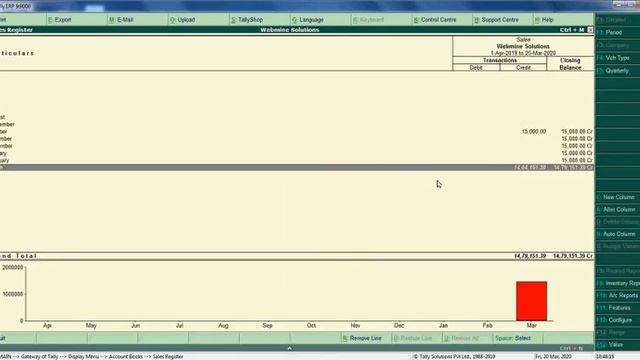Click the F12 Value button
Viewport: 640px width, 360px height.
(x=618, y=344)
